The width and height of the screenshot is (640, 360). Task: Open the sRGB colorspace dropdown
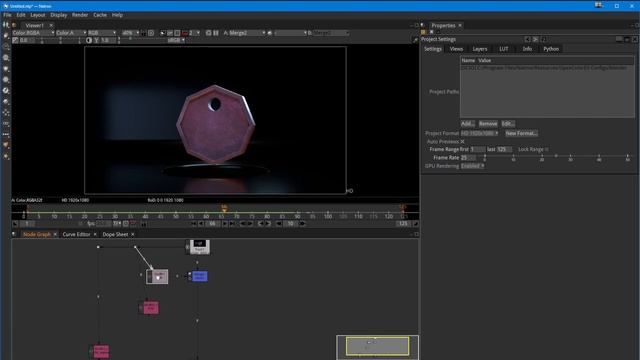coord(176,40)
